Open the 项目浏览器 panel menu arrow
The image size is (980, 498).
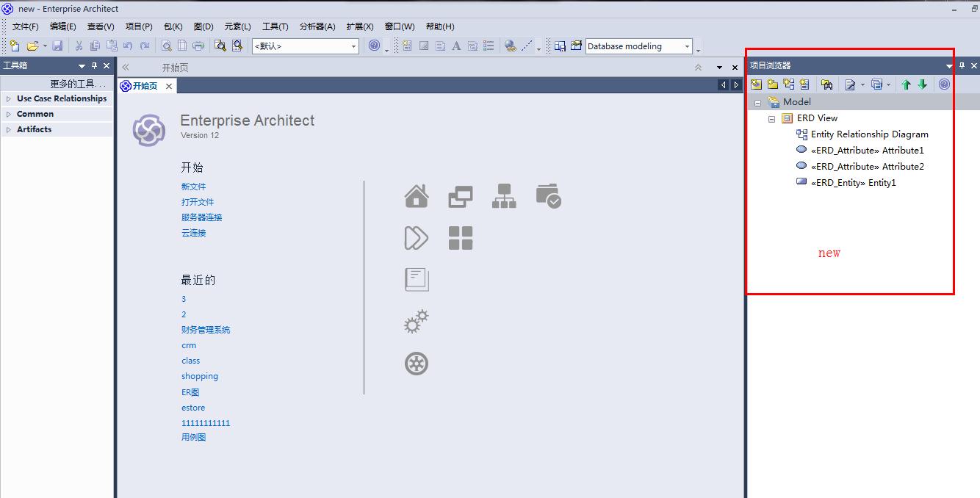(x=949, y=66)
